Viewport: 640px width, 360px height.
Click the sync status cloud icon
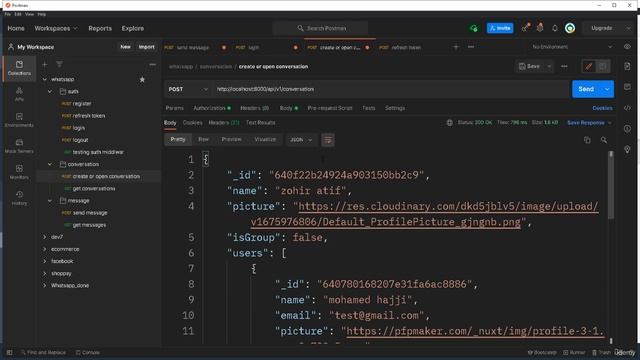coord(473,28)
